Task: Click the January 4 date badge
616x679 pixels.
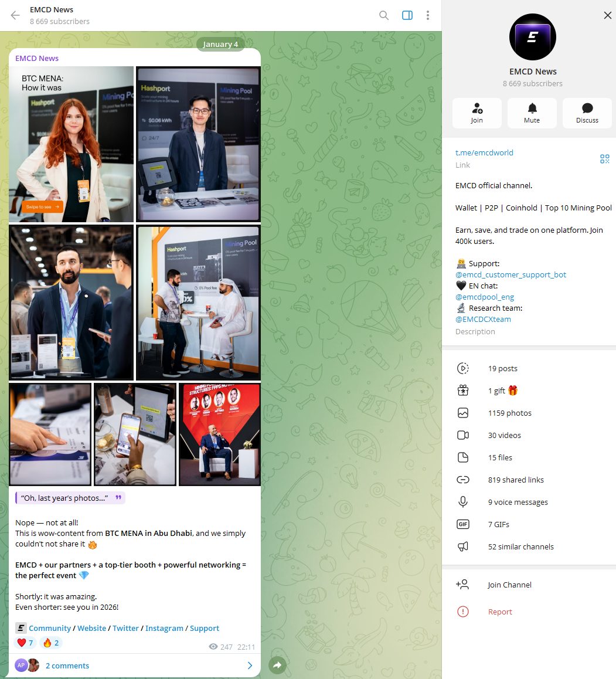Action: [220, 44]
